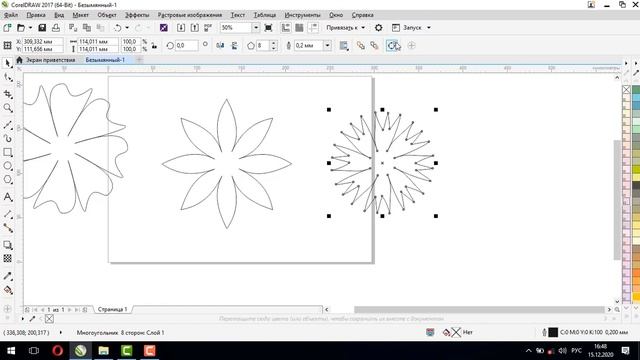Expand the Open button's dropdown arrow

[x=30, y=28]
